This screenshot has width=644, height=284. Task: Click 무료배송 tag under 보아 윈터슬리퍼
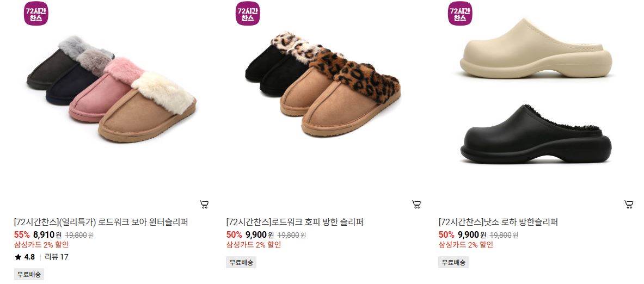point(29,275)
